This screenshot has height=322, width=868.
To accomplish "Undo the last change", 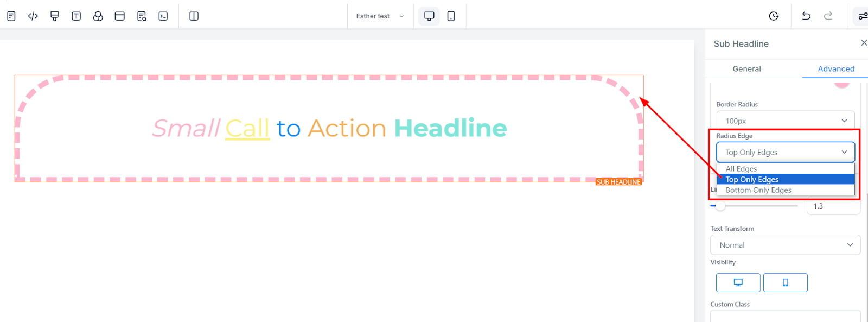I will coord(806,16).
